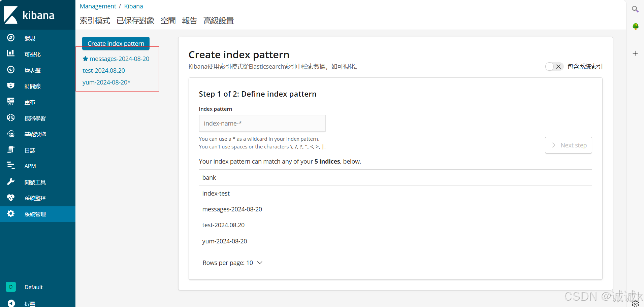Open the 可視化 bar chart icon
644x307 pixels.
(11, 53)
